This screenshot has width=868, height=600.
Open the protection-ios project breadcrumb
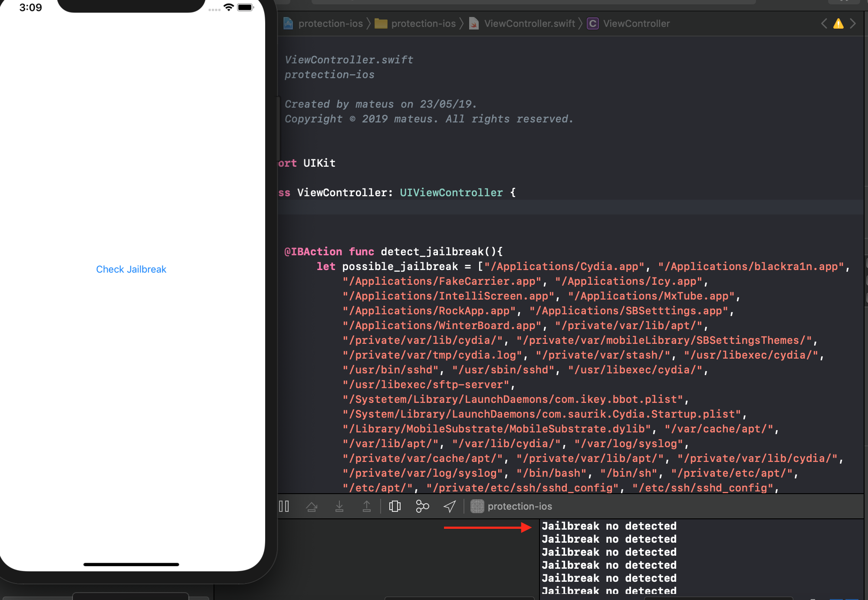pyautogui.click(x=330, y=23)
